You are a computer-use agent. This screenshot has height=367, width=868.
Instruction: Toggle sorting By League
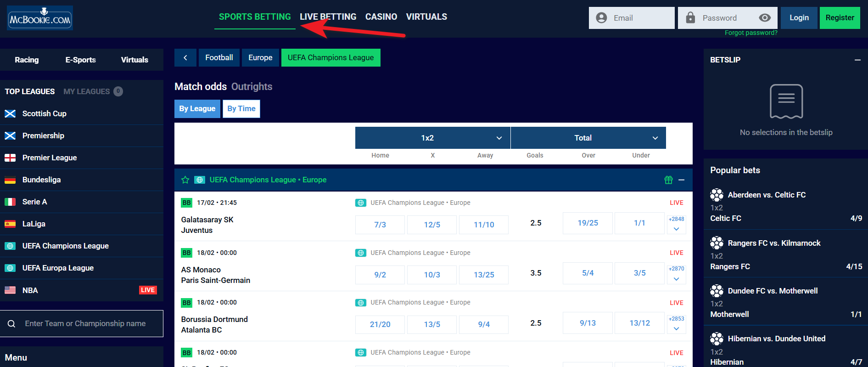(197, 109)
